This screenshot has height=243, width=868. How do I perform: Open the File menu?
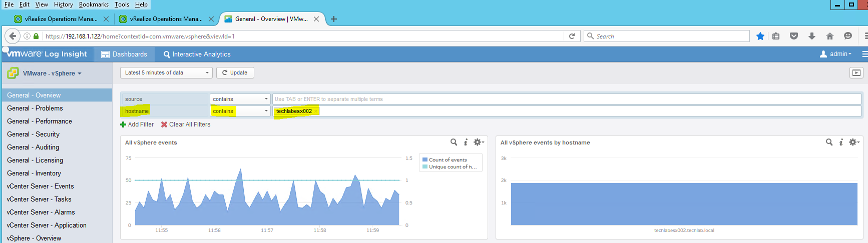[9, 4]
